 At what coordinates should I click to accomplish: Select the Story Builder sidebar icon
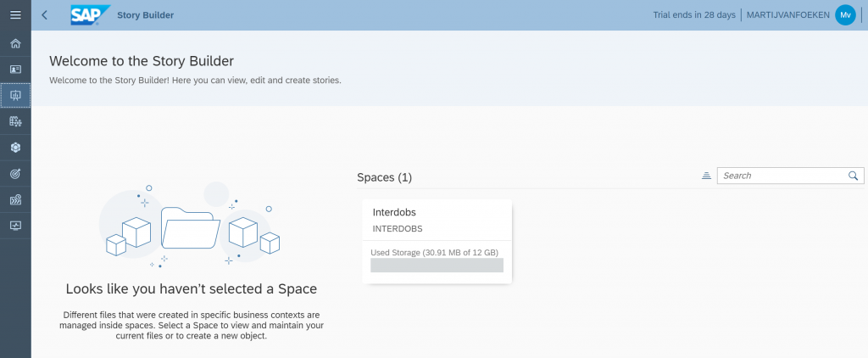point(15,95)
